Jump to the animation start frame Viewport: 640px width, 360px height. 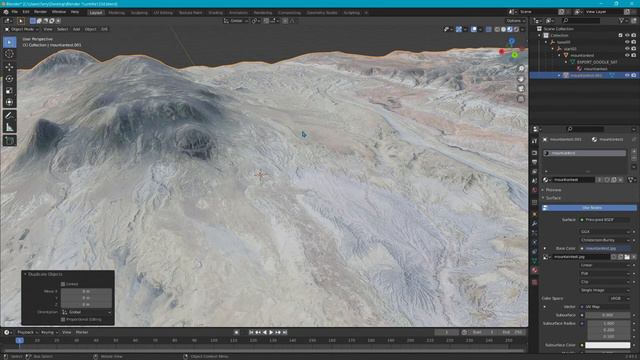[251, 333]
